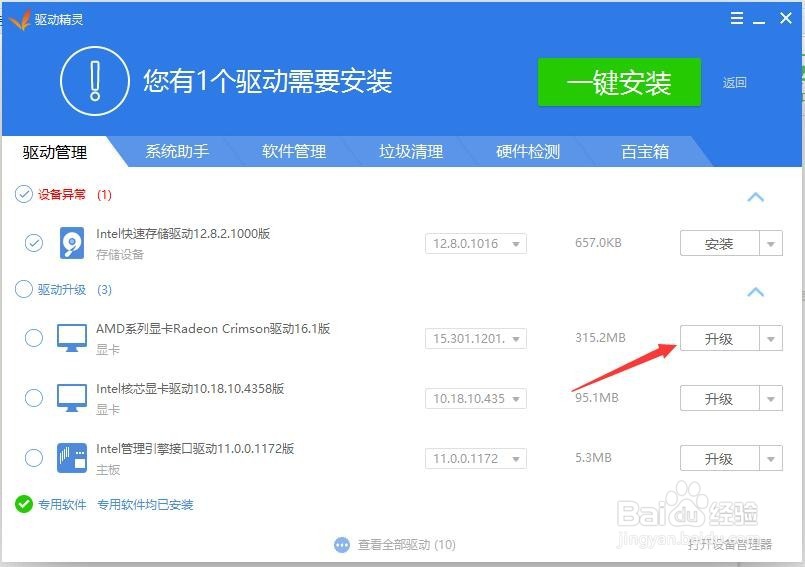Open the arrow beside Intel核芯显卡 升级 button
The width and height of the screenshot is (805, 567).
771,399
